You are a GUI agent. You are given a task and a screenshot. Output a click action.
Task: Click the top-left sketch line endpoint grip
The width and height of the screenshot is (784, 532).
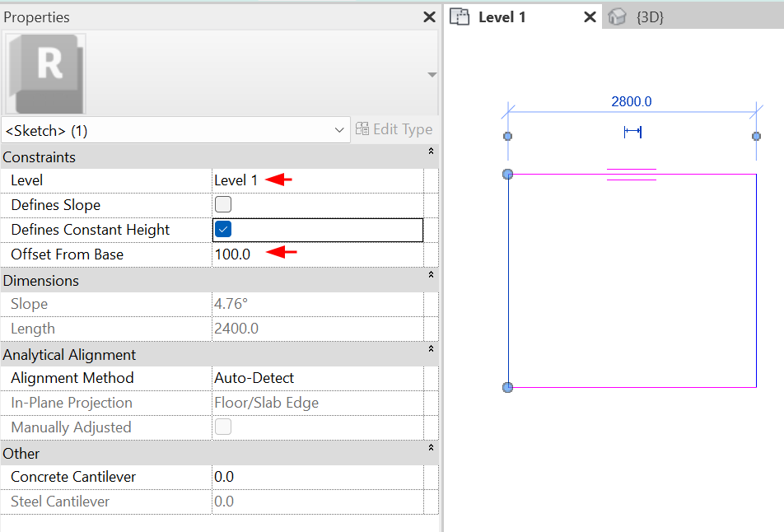click(507, 174)
